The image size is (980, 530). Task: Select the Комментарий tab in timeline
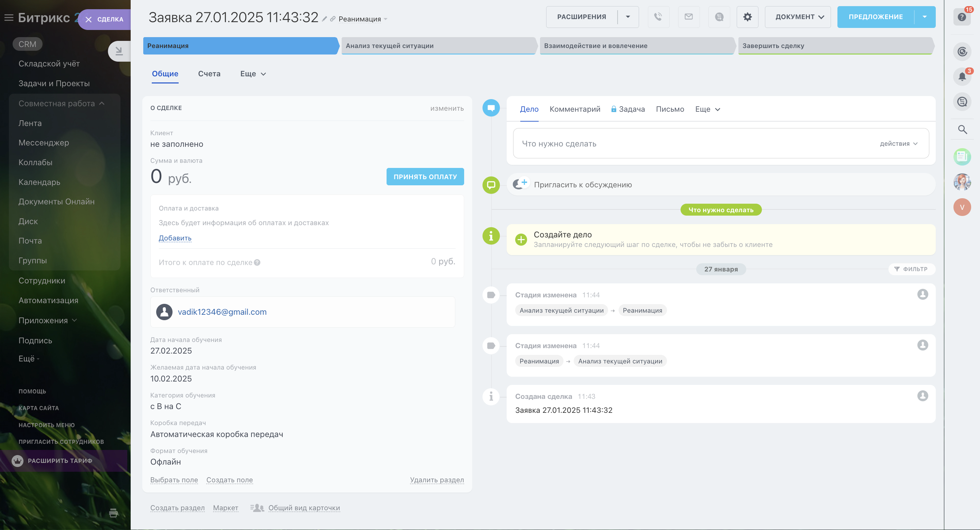pyautogui.click(x=574, y=109)
